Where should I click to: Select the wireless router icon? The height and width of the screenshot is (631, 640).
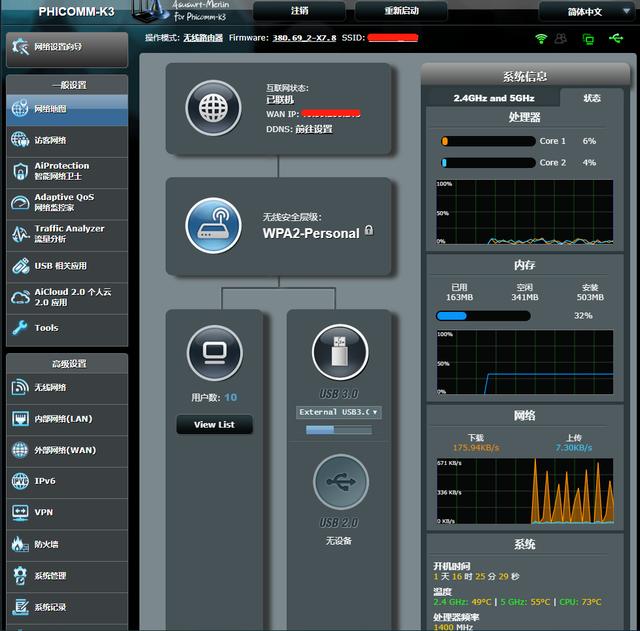tap(213, 226)
